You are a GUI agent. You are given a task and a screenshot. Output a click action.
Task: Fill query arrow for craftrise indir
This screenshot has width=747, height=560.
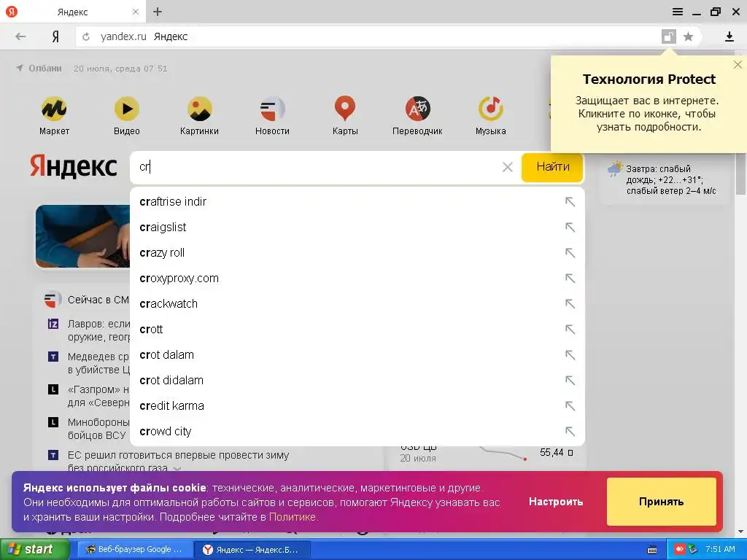pos(570,202)
